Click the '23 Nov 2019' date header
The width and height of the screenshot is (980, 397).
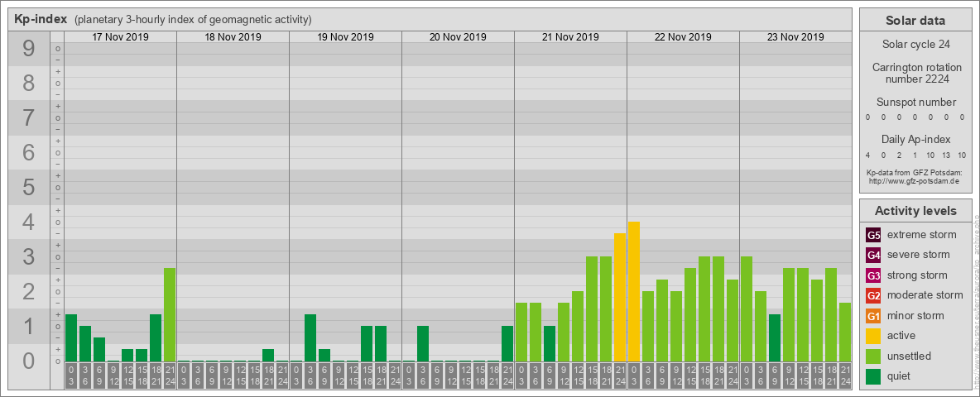coord(795,37)
